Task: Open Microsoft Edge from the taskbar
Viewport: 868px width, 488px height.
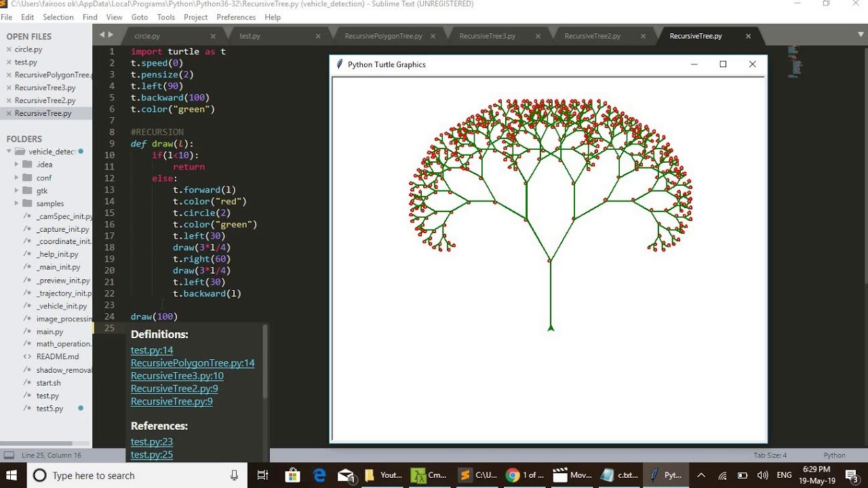Action: tap(319, 475)
